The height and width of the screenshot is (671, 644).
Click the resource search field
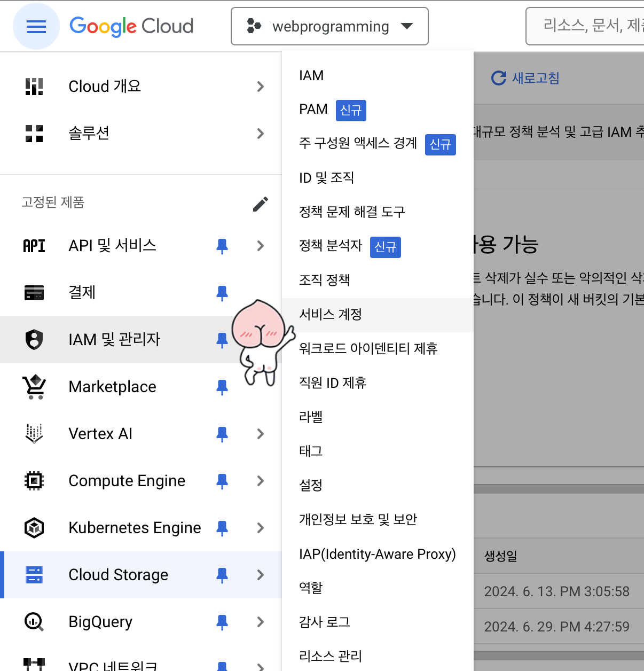585,26
